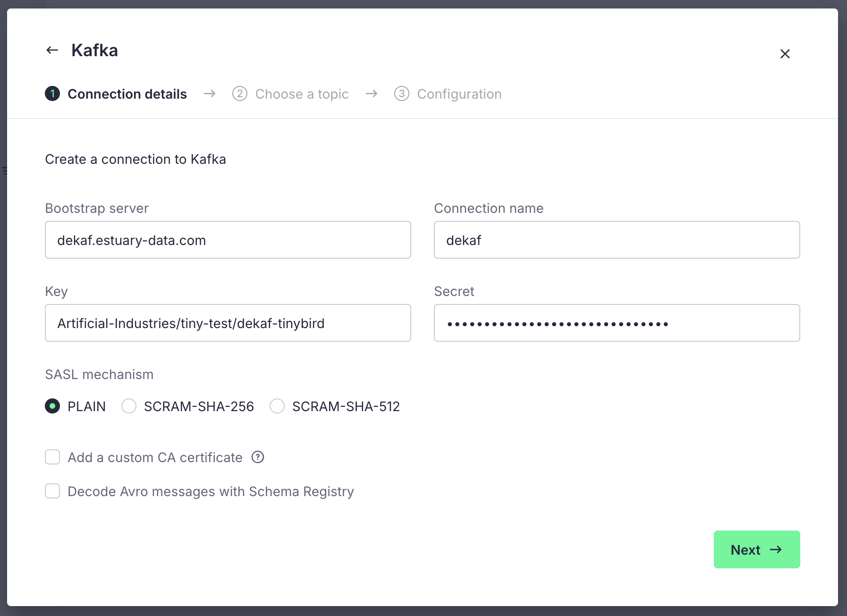847x616 pixels.
Task: Click the Key field containing dekaf-tinybird
Action: click(228, 323)
